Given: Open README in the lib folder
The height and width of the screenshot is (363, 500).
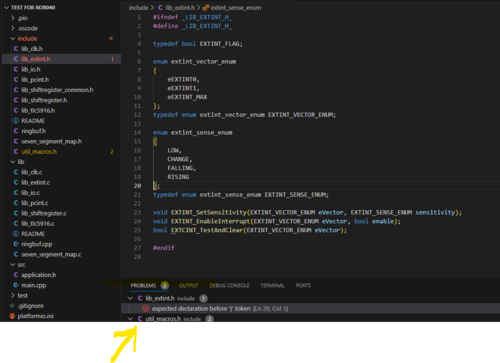Looking at the screenshot, I should pos(33,234).
